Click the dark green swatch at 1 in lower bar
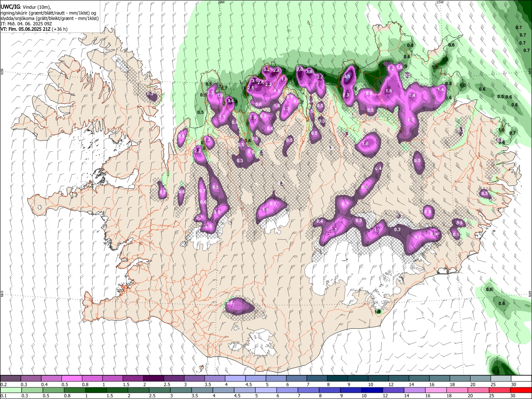This screenshot has width=532, height=399. pyautogui.click(x=96, y=390)
